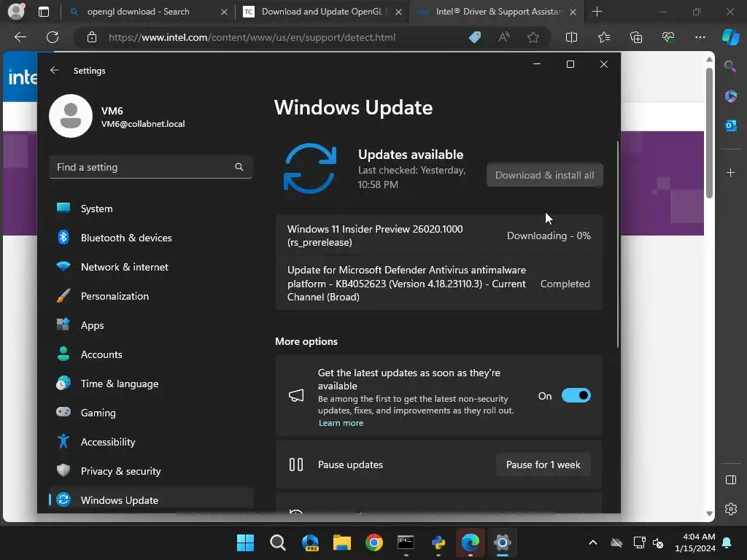
Task: Click Edge page vertical scrollbar
Action: 709,133
